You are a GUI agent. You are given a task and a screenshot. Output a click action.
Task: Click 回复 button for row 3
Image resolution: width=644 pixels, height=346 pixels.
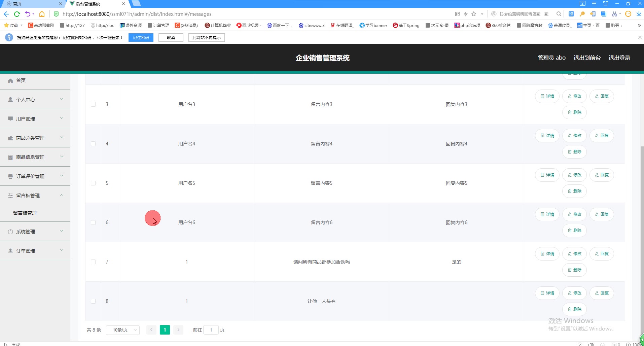tap(602, 96)
